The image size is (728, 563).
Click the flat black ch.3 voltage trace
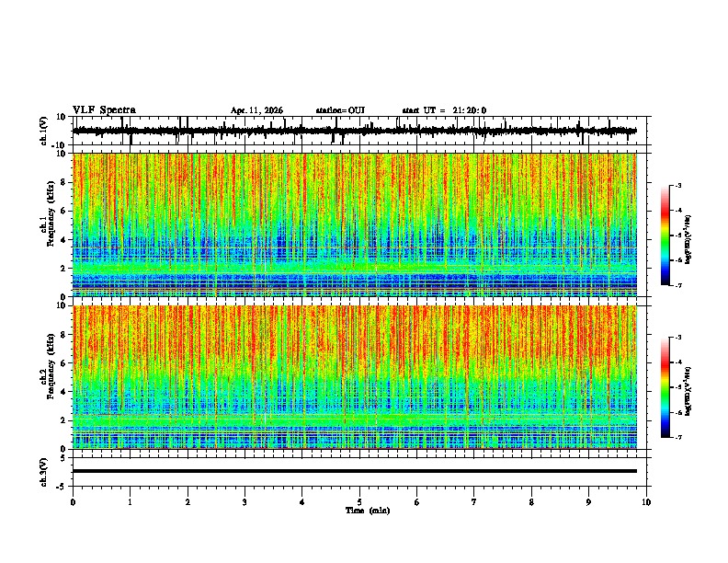point(355,471)
